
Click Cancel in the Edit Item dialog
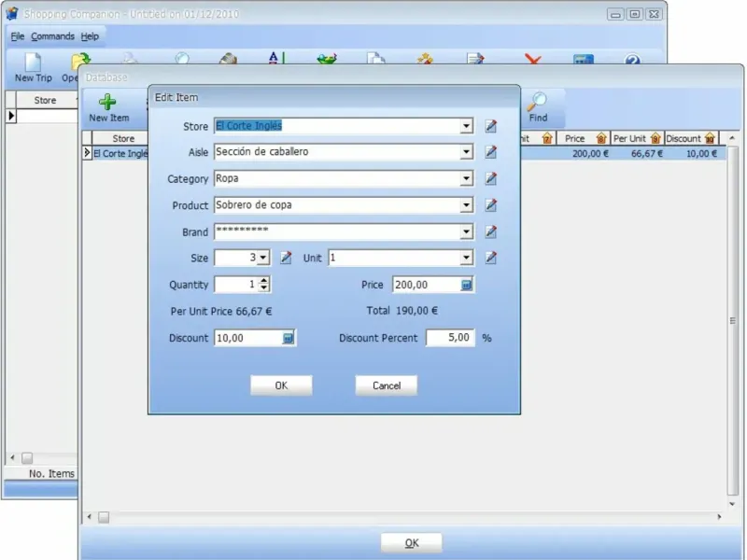tap(387, 385)
